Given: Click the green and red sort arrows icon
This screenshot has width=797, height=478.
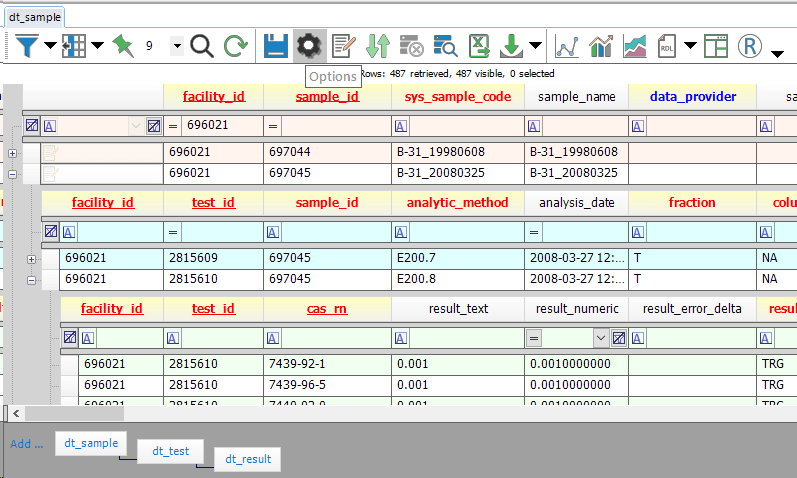Looking at the screenshot, I should point(378,46).
